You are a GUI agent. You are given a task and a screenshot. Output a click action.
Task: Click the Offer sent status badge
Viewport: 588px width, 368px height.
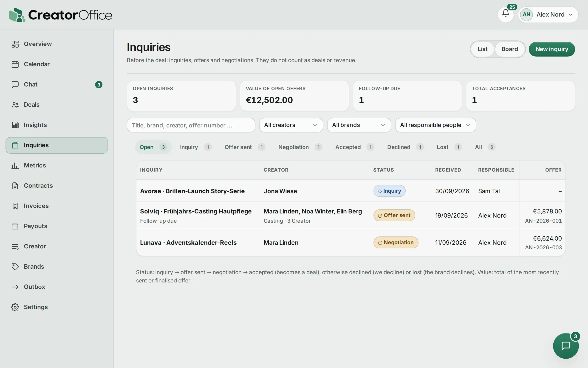click(x=394, y=216)
